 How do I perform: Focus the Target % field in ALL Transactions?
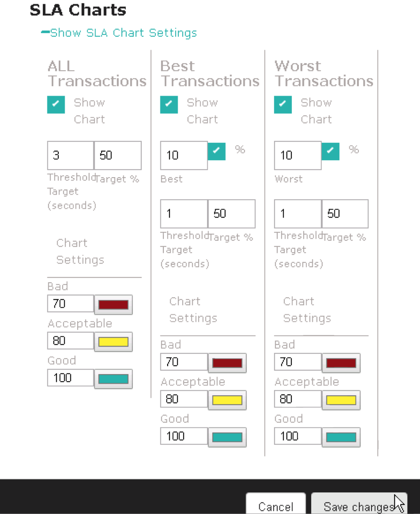(x=118, y=155)
